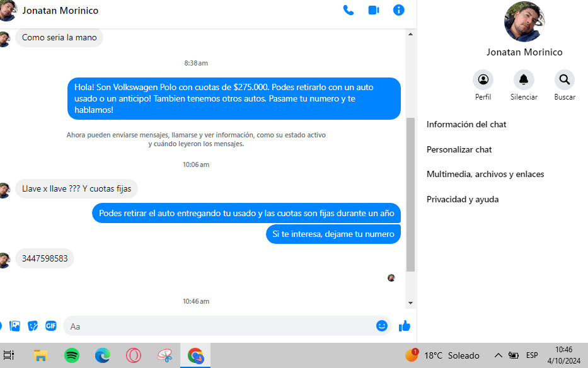The image size is (588, 368).
Task: Select the 'Llave x llave ??? Y cuotas fijas' message
Action: point(76,188)
